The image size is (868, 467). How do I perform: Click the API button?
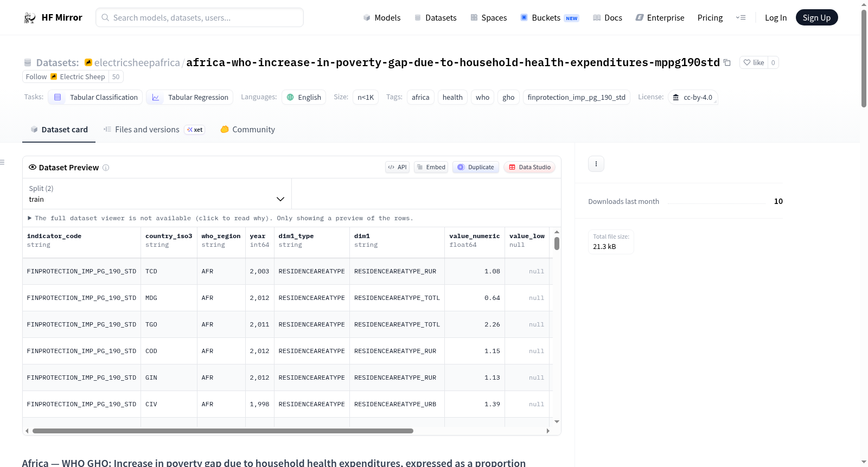coord(397,167)
